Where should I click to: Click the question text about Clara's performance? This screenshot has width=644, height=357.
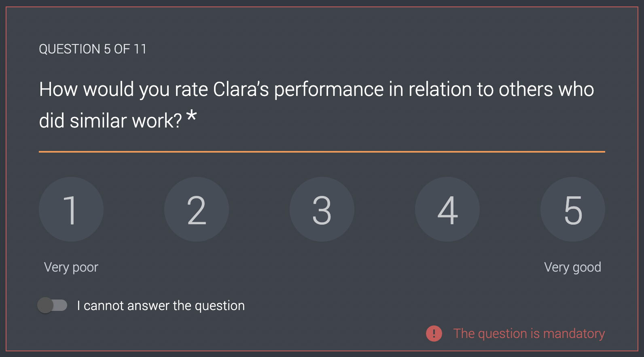click(x=317, y=105)
